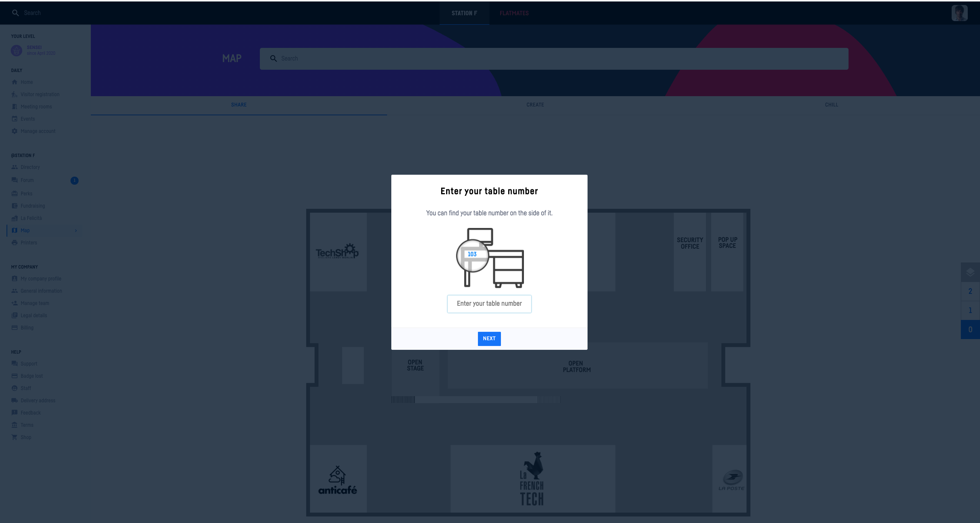
Task: Click the Terms icon
Action: point(15,425)
